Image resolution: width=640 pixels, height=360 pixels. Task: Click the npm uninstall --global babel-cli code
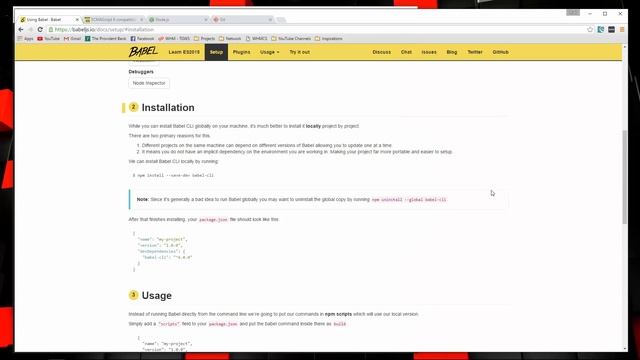click(409, 200)
